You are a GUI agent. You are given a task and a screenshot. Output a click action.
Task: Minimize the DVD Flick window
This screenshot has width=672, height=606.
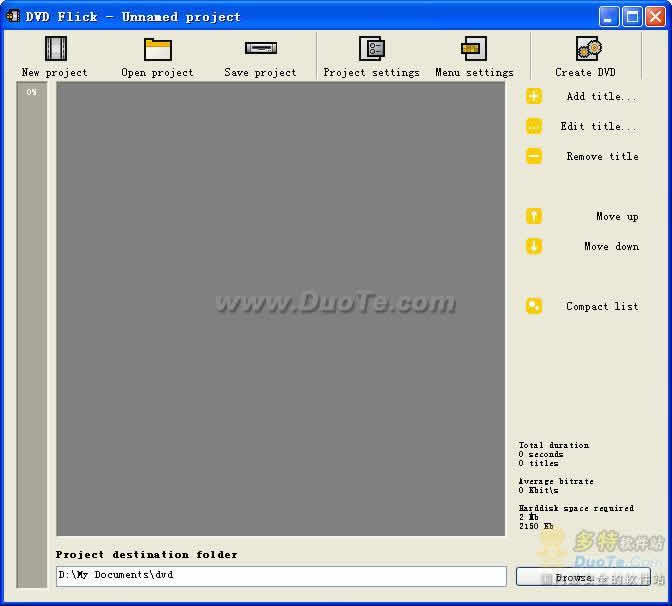coord(609,17)
